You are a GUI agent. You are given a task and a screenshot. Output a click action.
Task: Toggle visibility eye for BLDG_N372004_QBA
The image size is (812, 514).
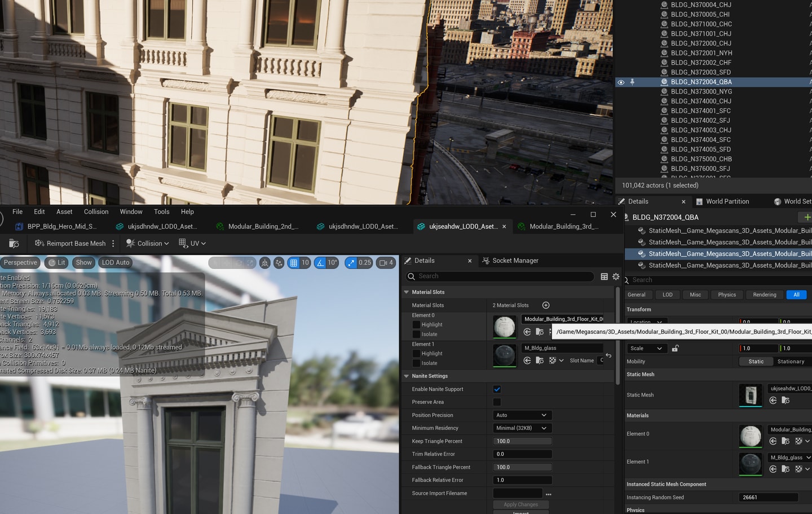click(621, 82)
